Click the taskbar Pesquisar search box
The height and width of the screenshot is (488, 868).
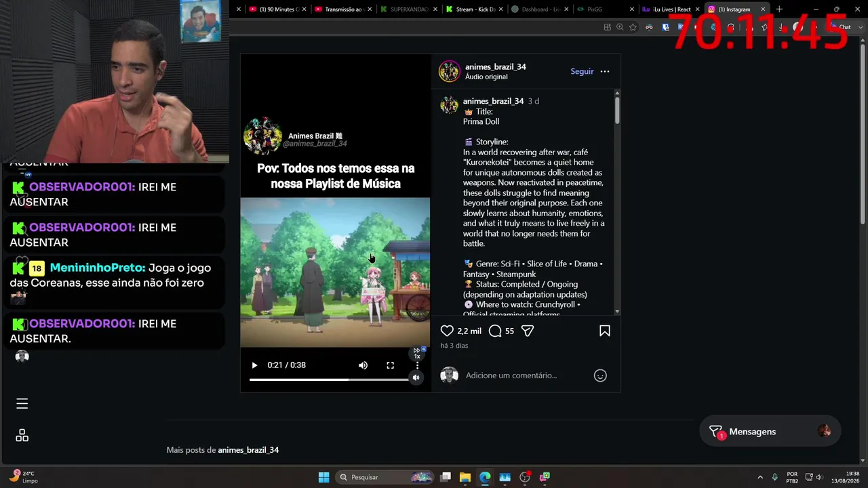coord(386,477)
